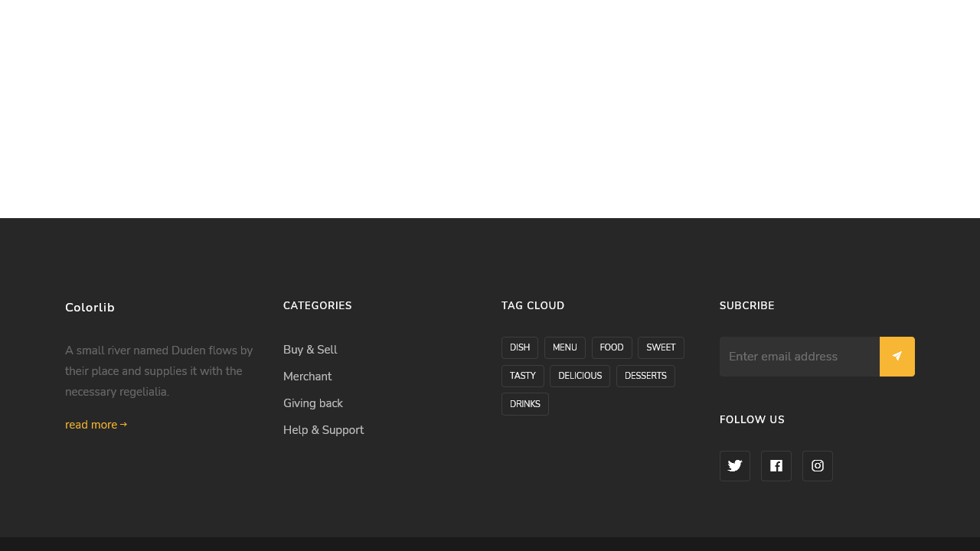Submit email with the send arrow icon

[897, 357]
